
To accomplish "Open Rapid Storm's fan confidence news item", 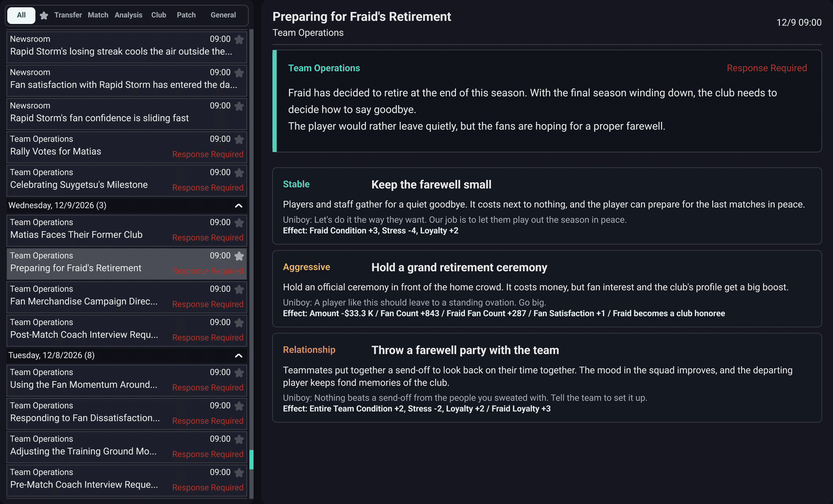I will click(x=127, y=113).
